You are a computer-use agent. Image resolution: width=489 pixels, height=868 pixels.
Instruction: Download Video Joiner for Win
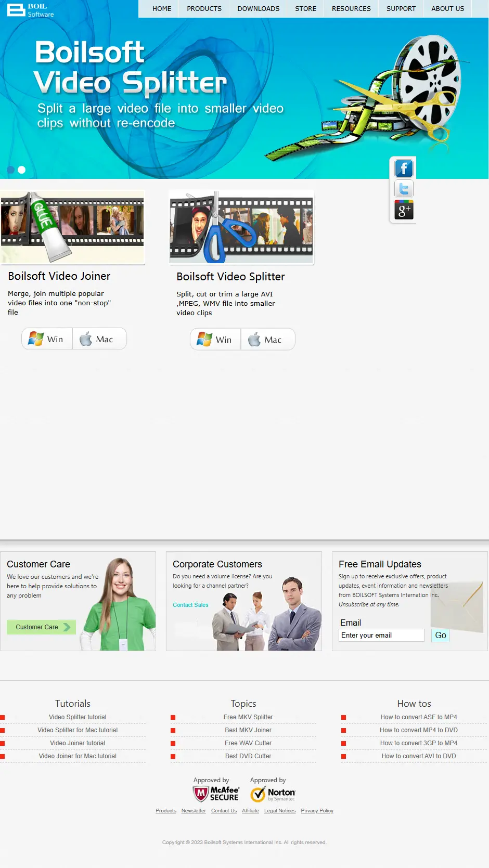click(x=47, y=339)
